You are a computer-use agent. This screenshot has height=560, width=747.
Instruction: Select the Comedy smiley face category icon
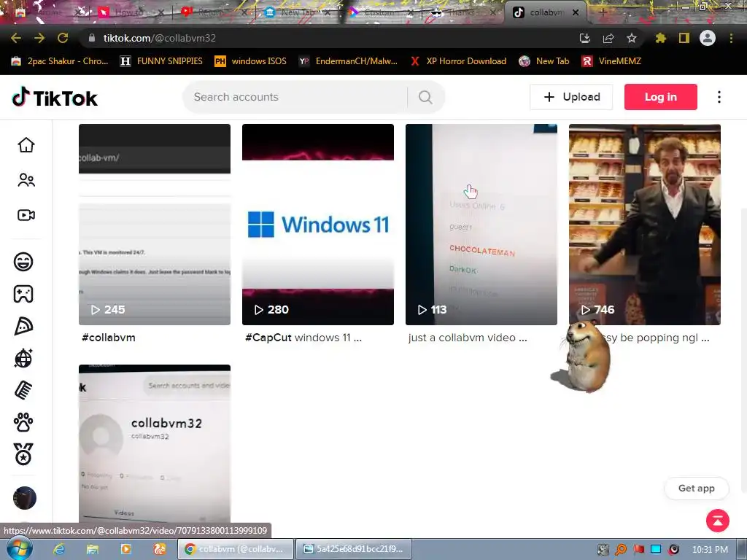[x=23, y=262]
